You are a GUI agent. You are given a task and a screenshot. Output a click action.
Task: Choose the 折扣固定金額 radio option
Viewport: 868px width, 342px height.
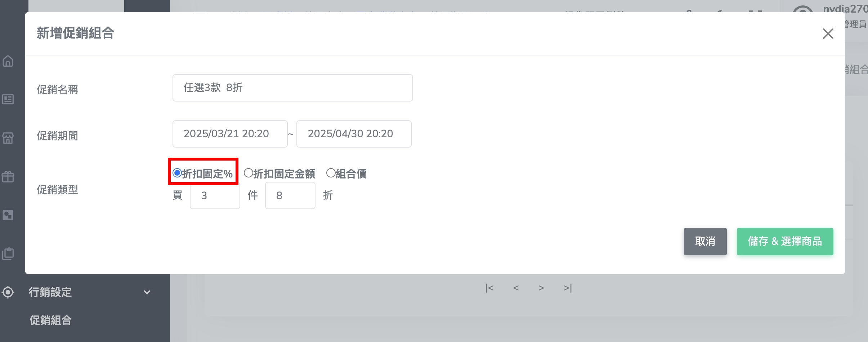(248, 173)
